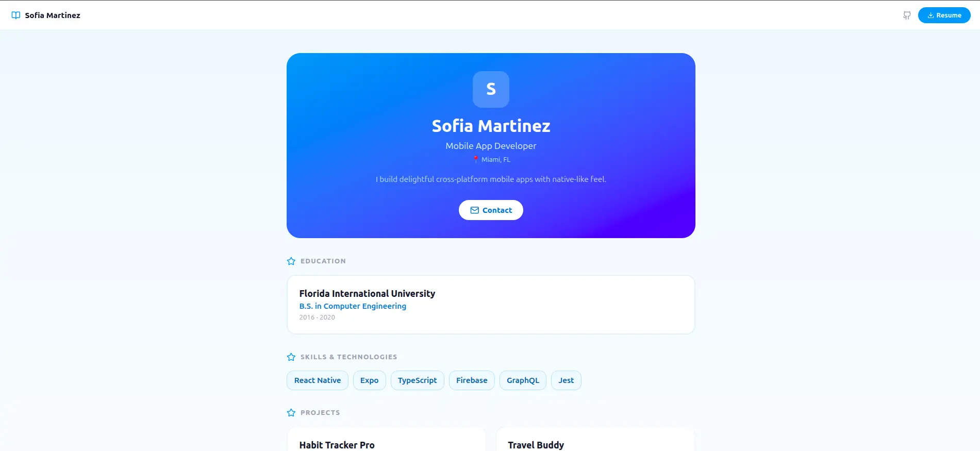
Task: Select the React Native skill tag
Action: (x=318, y=380)
